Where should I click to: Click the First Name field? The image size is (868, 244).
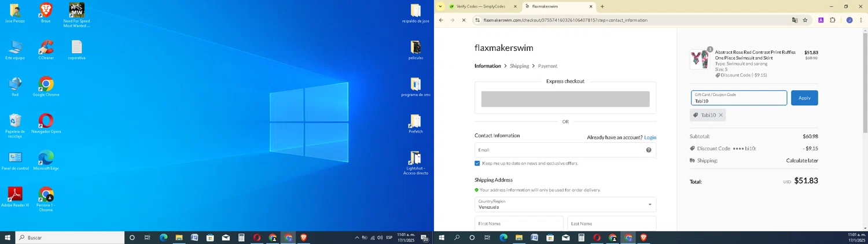[519, 223]
